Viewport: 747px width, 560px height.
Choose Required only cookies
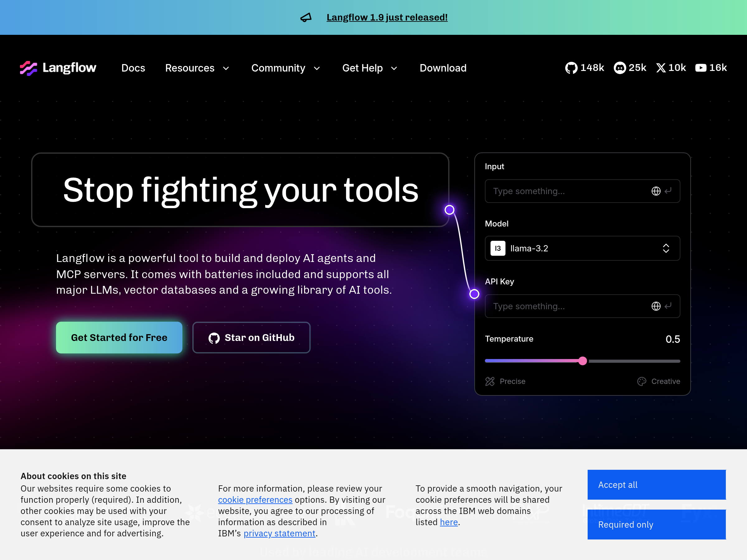click(x=656, y=525)
